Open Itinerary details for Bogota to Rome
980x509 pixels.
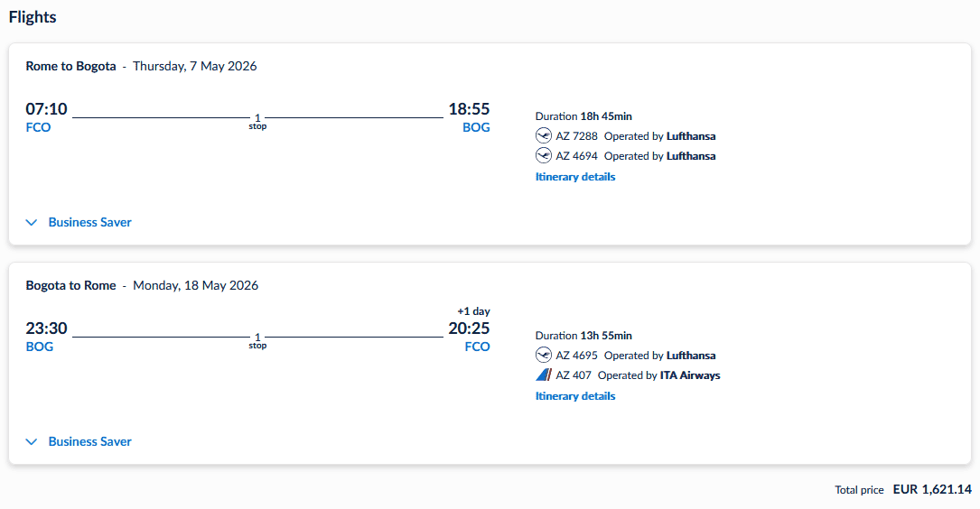click(x=575, y=396)
